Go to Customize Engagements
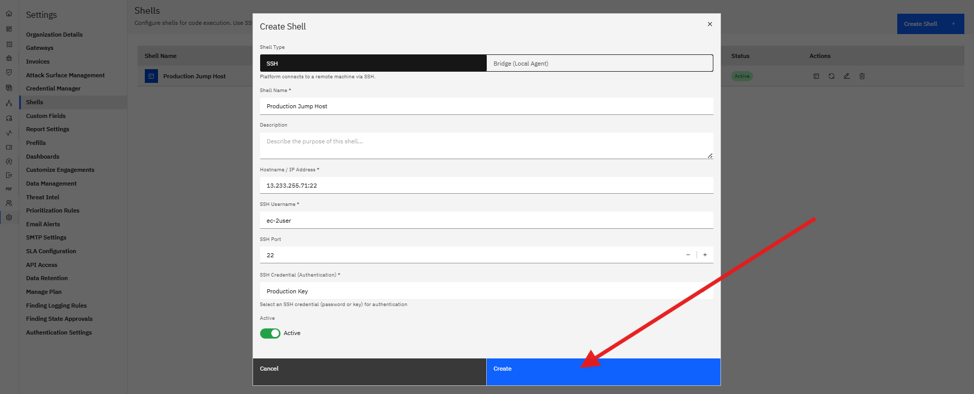The image size is (974, 394). [x=60, y=170]
